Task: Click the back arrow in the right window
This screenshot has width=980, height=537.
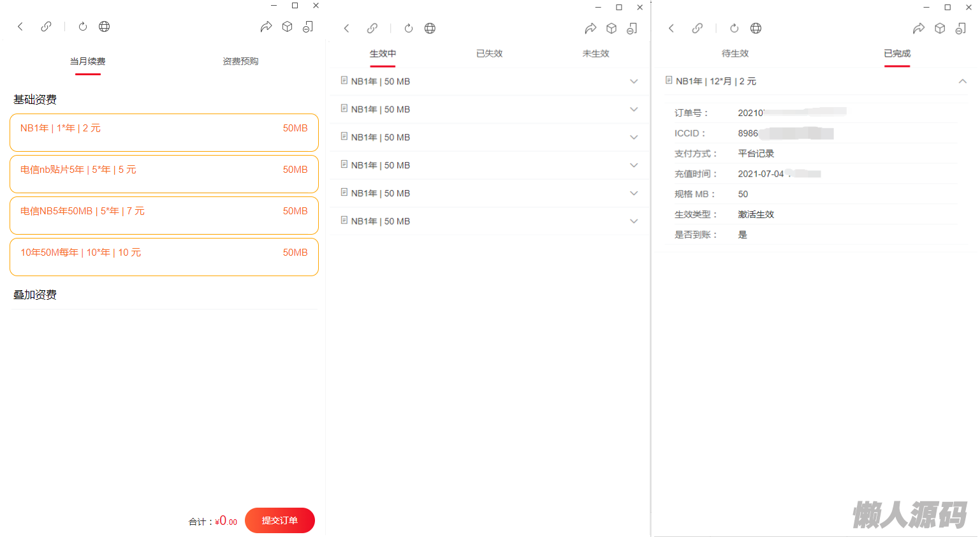Action: point(671,28)
